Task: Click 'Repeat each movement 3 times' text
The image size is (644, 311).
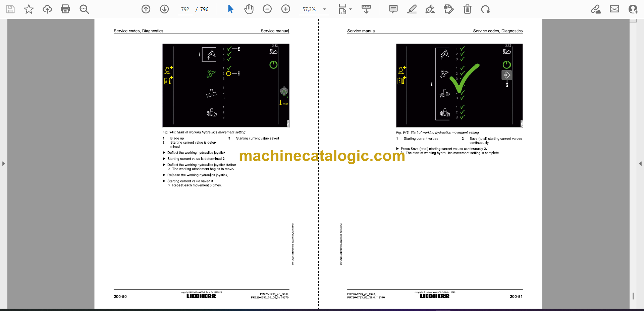Action: click(x=197, y=185)
